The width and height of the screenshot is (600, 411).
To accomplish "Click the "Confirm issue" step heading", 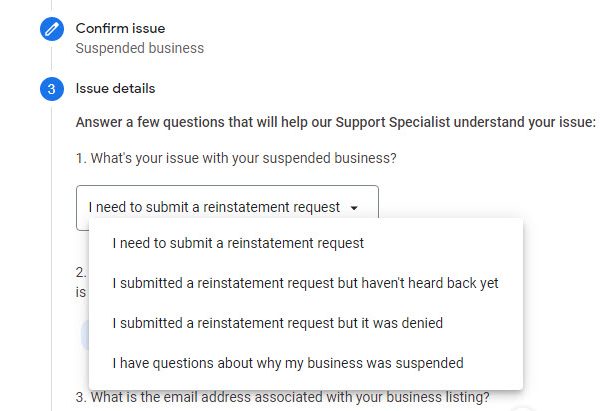I will click(121, 28).
